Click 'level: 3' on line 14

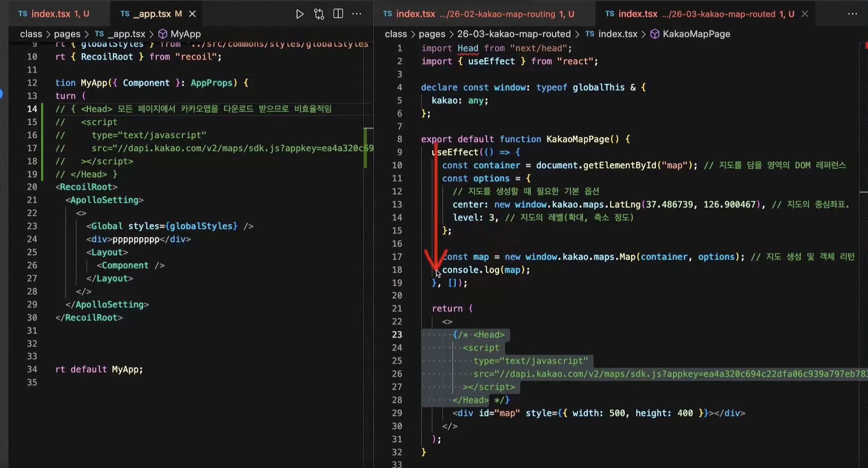coord(473,218)
